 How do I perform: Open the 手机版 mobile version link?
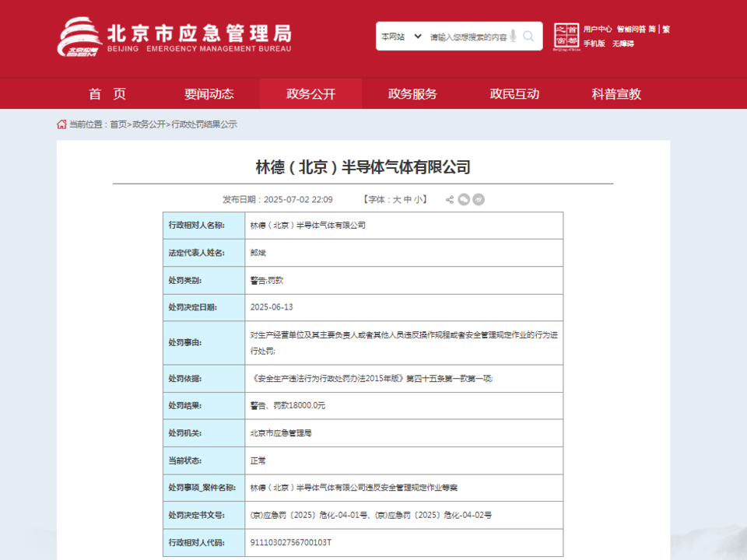point(594,44)
